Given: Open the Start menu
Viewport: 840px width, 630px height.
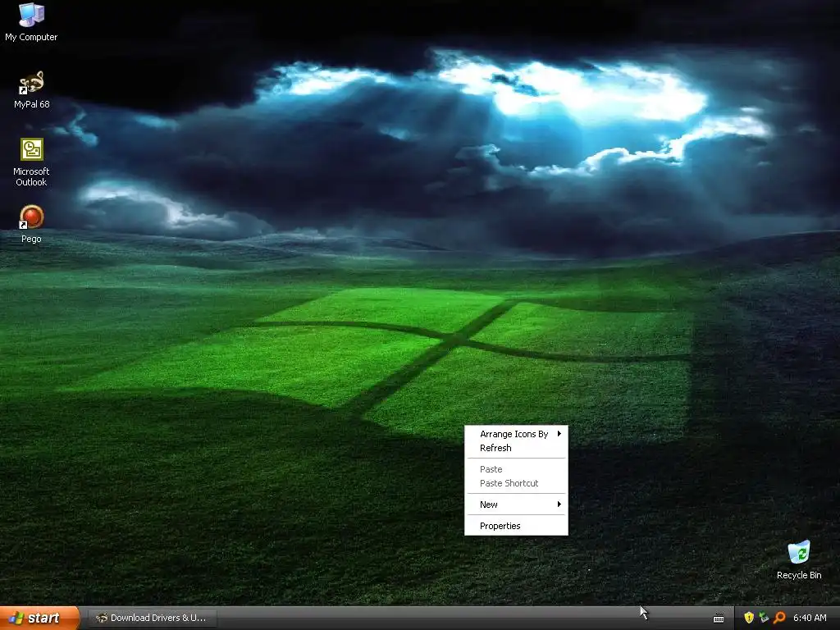Looking at the screenshot, I should point(40,619).
